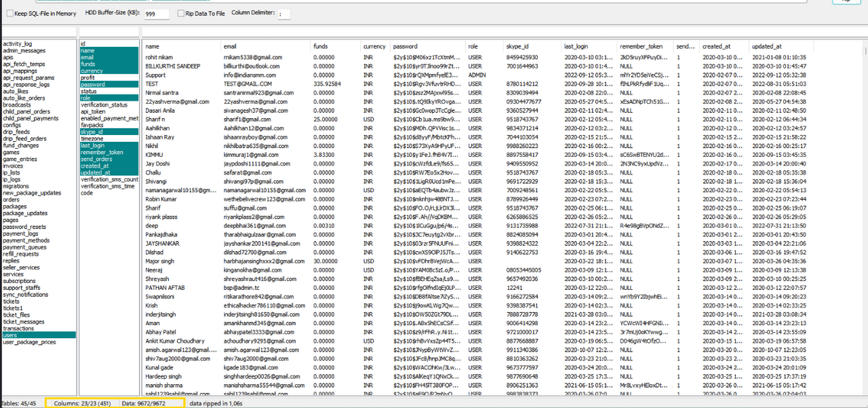The height and width of the screenshot is (408, 868).
Task: Select the auto_like_orders table
Action: click(x=24, y=98)
